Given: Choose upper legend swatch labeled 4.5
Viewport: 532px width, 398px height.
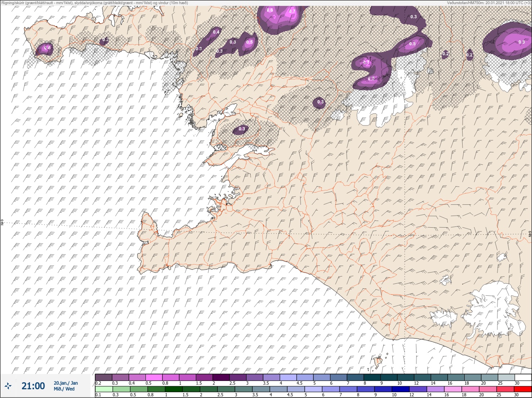Looking at the screenshot, I should coord(306,377).
